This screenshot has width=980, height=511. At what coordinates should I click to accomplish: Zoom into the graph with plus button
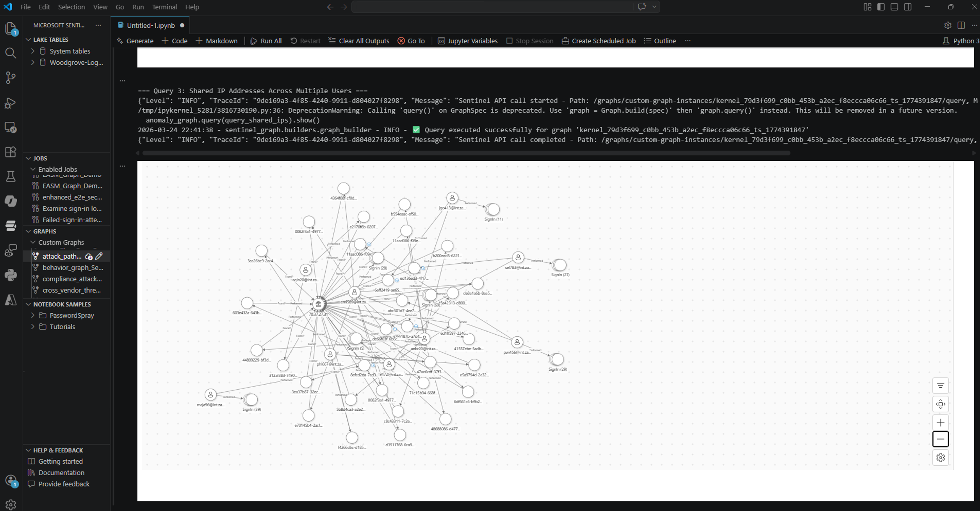tap(941, 422)
